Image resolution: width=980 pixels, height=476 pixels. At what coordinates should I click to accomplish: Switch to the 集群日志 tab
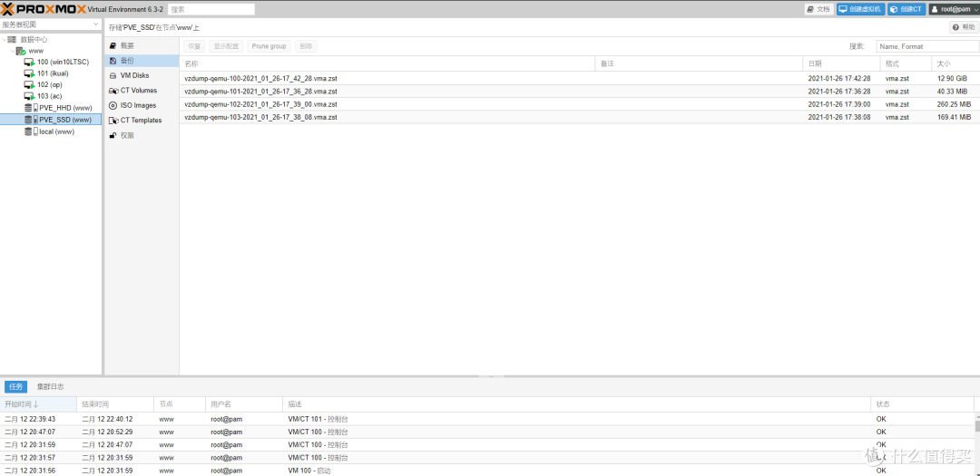pyautogui.click(x=50, y=386)
